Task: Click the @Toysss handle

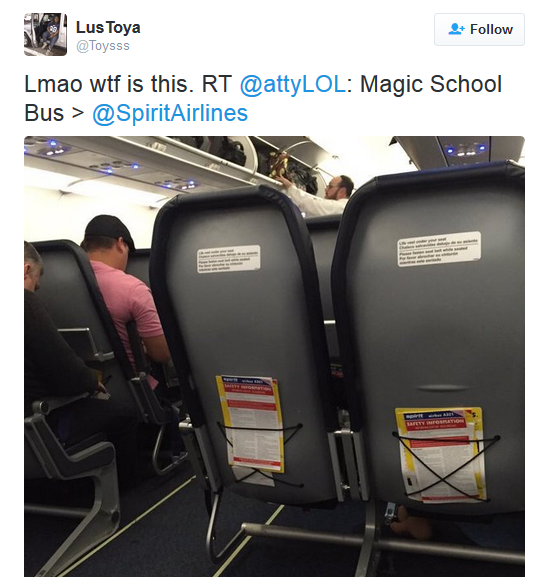Action: (x=103, y=46)
